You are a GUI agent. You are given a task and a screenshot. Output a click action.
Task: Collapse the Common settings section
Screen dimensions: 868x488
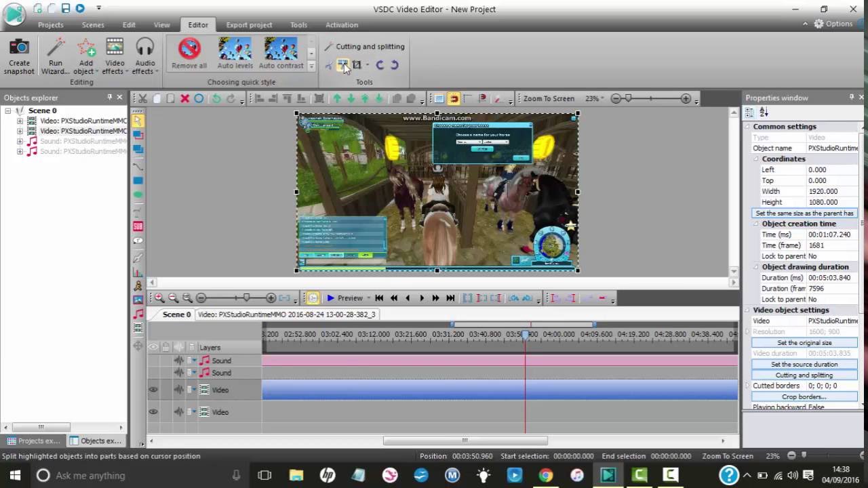(748, 127)
